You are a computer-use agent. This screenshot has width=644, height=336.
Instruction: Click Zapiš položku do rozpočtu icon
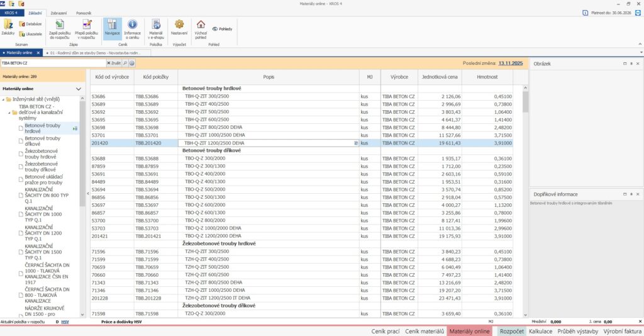[59, 25]
